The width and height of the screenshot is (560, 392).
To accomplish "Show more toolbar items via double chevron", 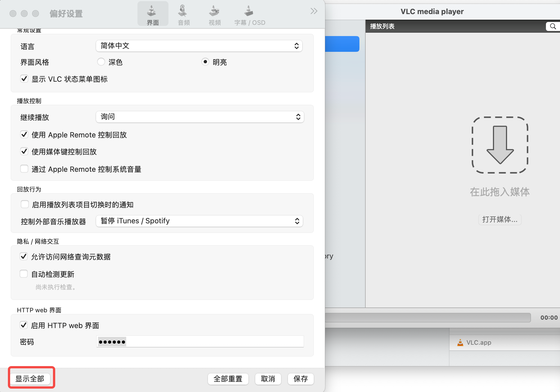I will (x=314, y=11).
